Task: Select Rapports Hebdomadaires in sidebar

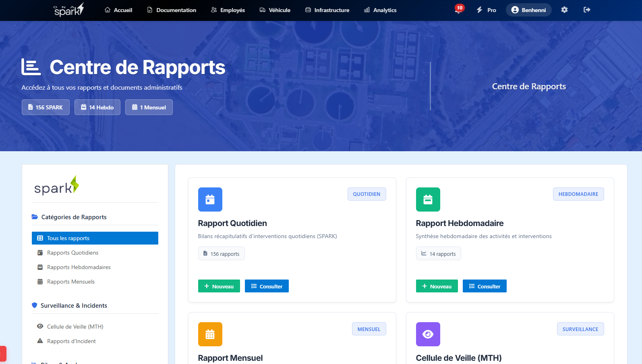Action: point(79,267)
